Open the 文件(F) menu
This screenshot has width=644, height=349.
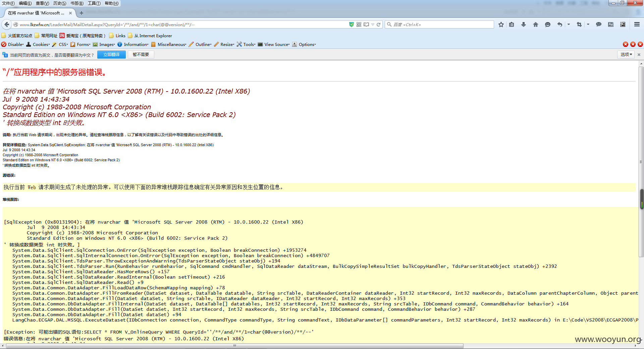(8, 3)
